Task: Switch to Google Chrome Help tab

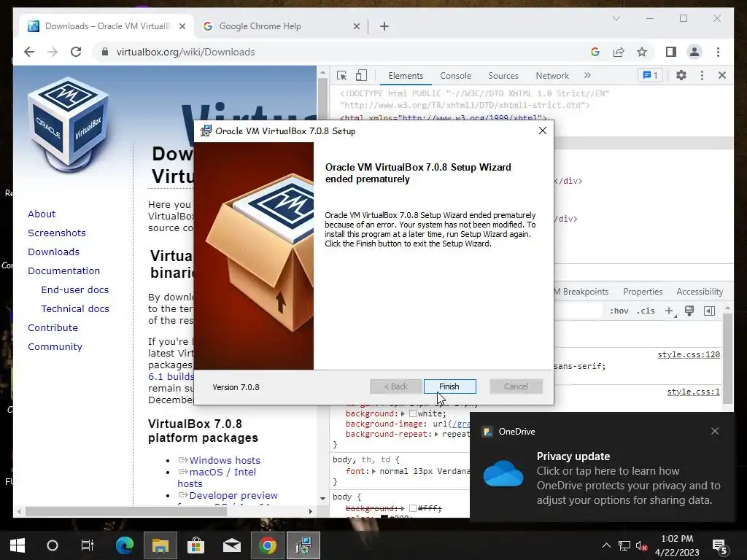Action: 260,26
